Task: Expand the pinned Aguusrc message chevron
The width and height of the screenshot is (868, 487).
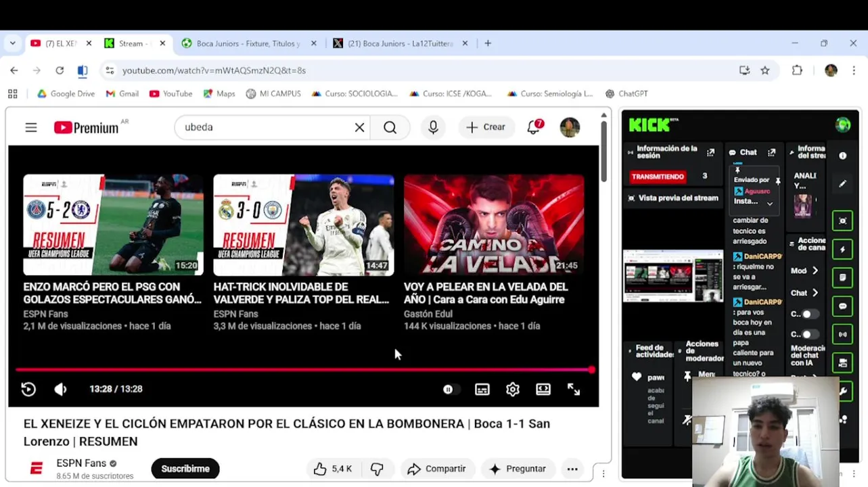Action: 770,204
